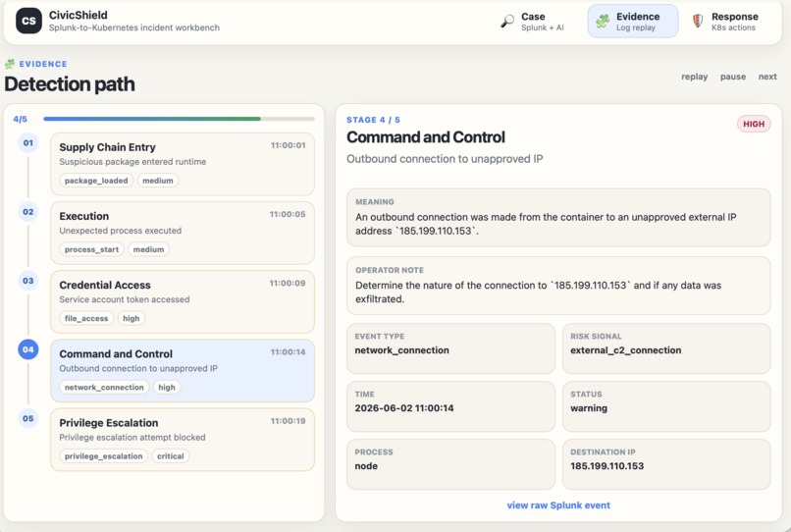791x532 pixels.
Task: Click the DESTINATION IP 185.199.110.153 field
Action: click(x=666, y=464)
